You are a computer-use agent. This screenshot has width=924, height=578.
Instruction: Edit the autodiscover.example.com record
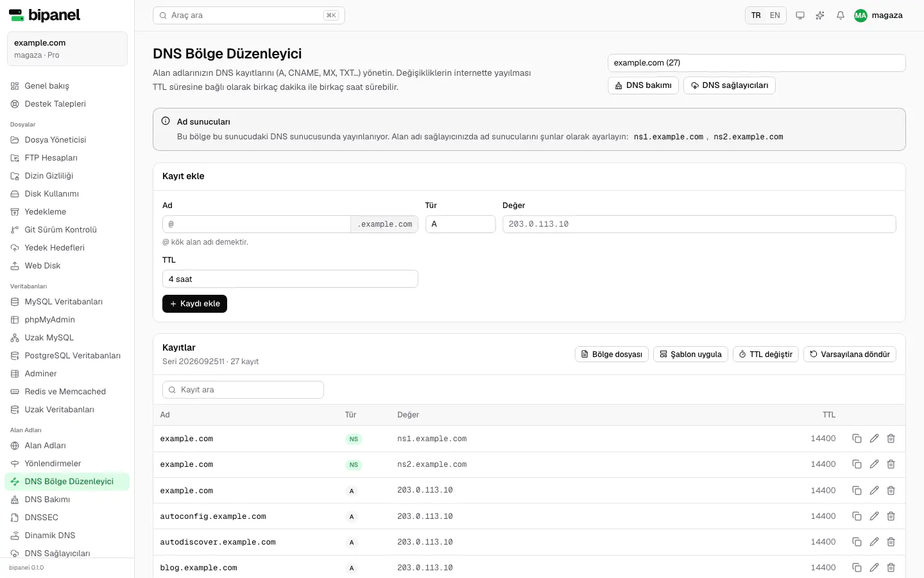pos(874,542)
